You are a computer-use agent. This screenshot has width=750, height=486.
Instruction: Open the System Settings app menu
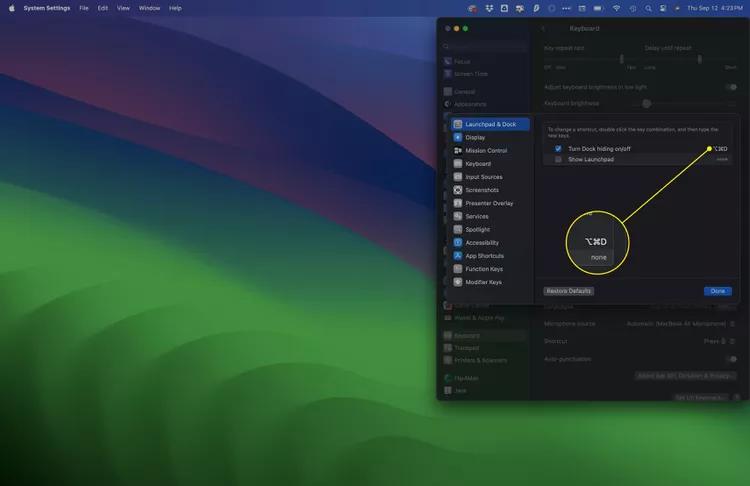47,8
